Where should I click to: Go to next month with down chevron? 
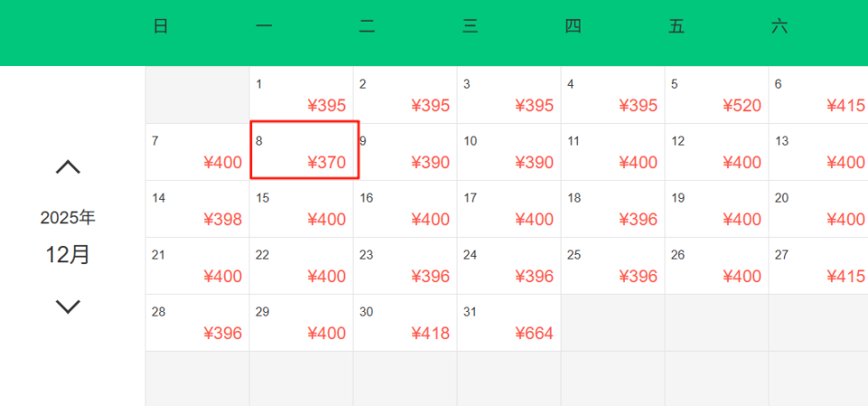click(68, 307)
